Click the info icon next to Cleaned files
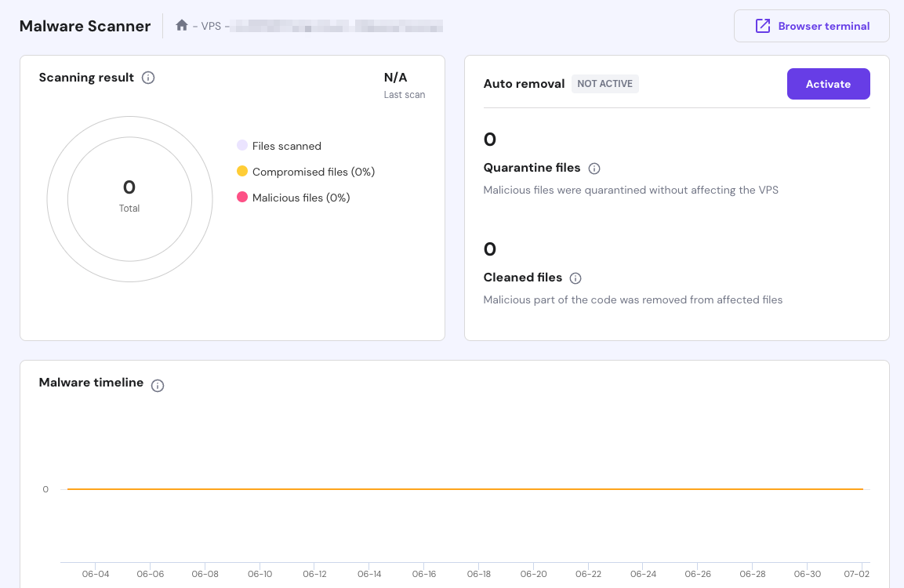This screenshot has height=588, width=904. (x=576, y=278)
